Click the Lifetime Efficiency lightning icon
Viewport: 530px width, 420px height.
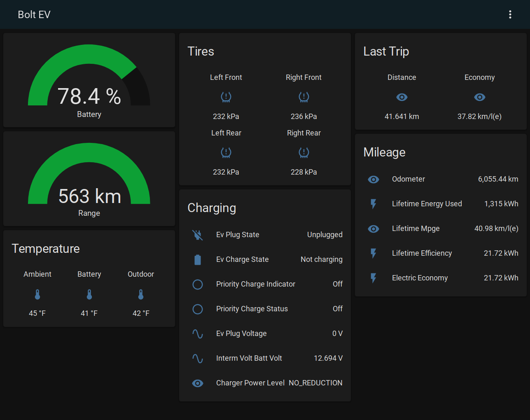tap(374, 253)
